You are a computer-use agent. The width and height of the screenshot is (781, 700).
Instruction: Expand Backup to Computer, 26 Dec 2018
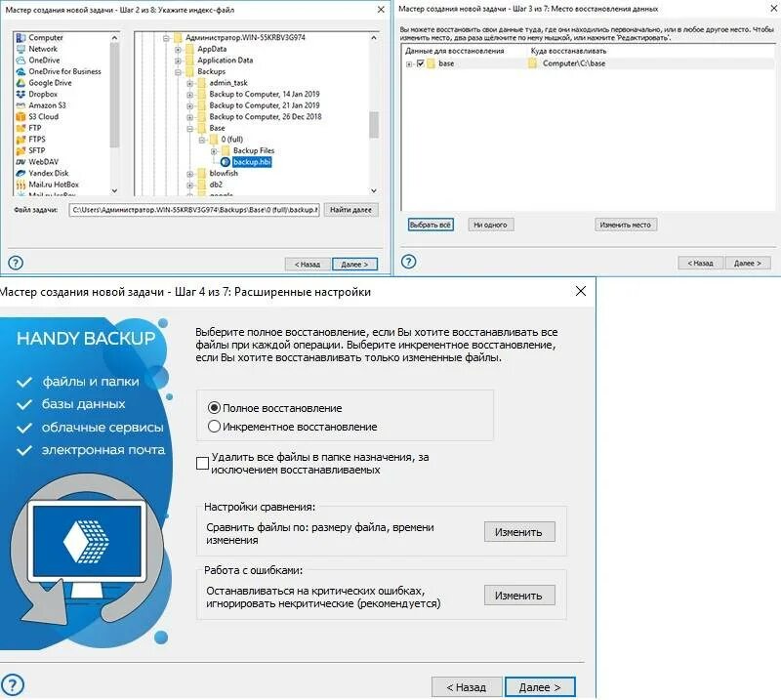(x=189, y=117)
